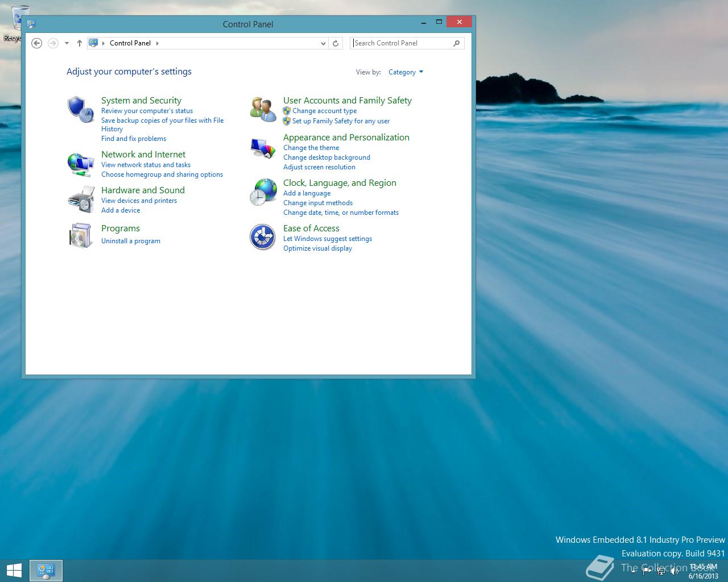Open Appearance and Personalization monitor icon
The height and width of the screenshot is (582, 728).
pos(263,148)
